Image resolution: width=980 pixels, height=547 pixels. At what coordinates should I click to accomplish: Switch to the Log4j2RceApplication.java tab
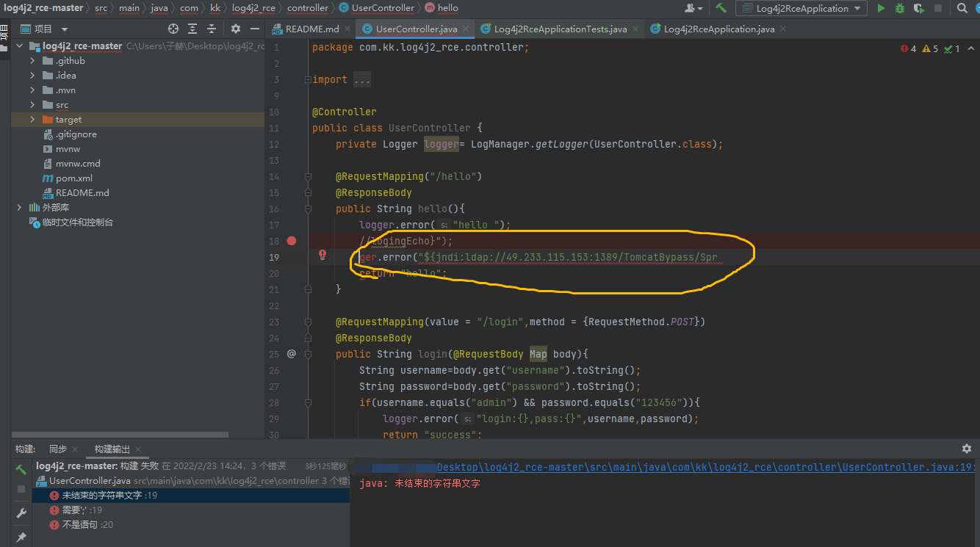pyautogui.click(x=719, y=29)
